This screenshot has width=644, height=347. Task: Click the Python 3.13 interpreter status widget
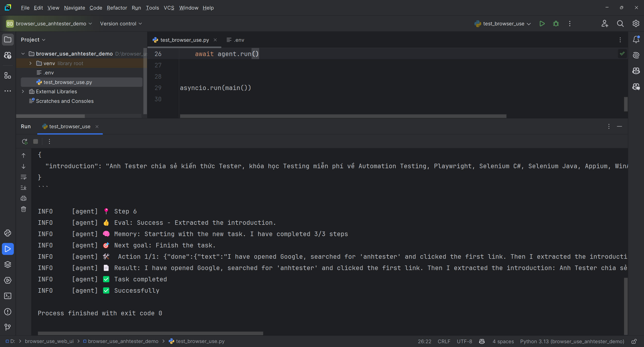pos(572,341)
